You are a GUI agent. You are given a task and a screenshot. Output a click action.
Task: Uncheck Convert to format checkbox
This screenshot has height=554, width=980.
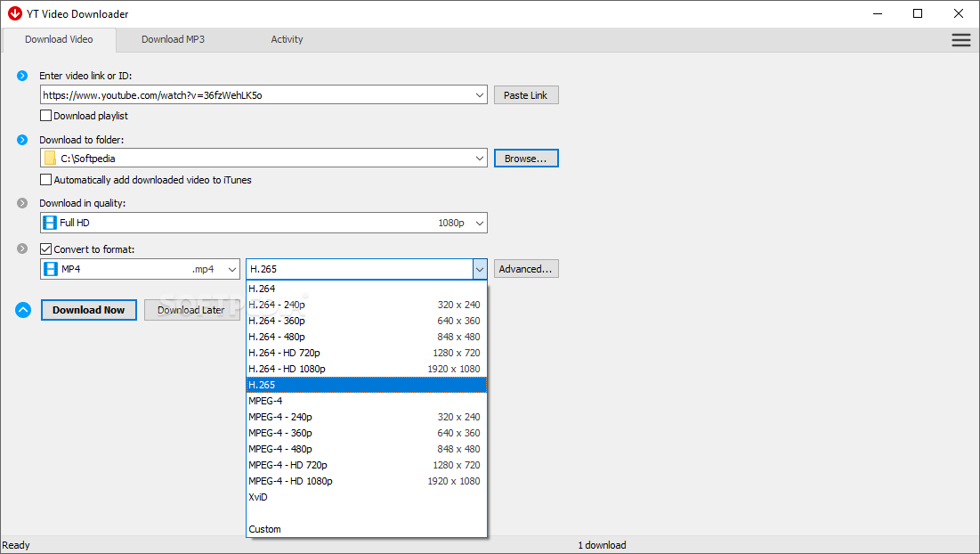(45, 248)
